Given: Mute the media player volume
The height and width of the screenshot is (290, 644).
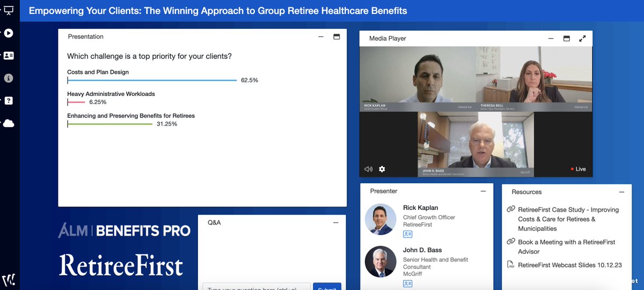Looking at the screenshot, I should (x=368, y=169).
